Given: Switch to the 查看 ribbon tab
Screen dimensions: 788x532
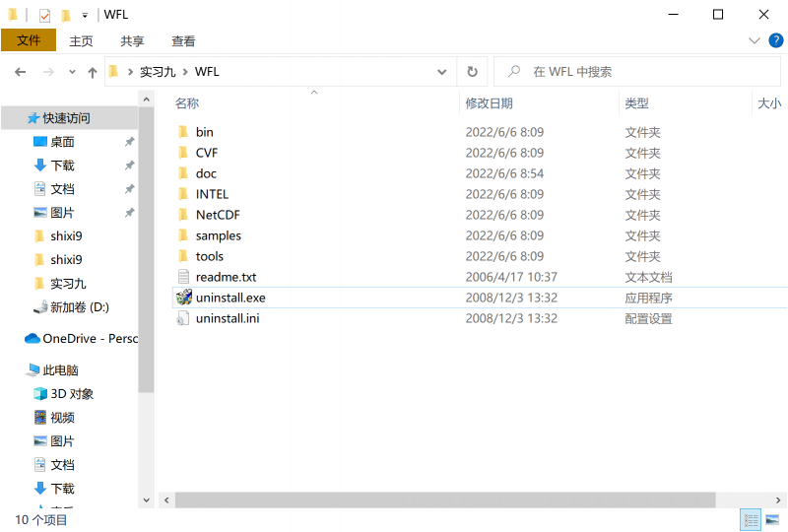Looking at the screenshot, I should point(183,40).
